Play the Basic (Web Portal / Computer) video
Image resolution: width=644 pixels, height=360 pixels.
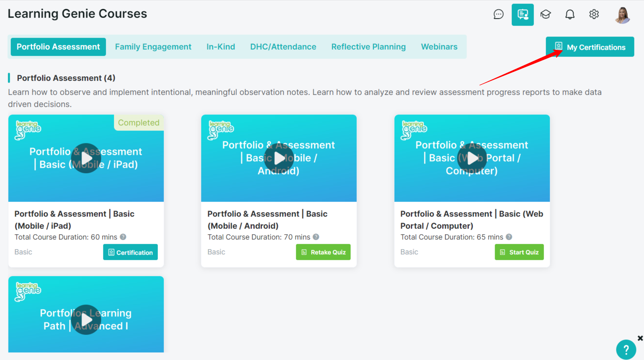coord(472,158)
